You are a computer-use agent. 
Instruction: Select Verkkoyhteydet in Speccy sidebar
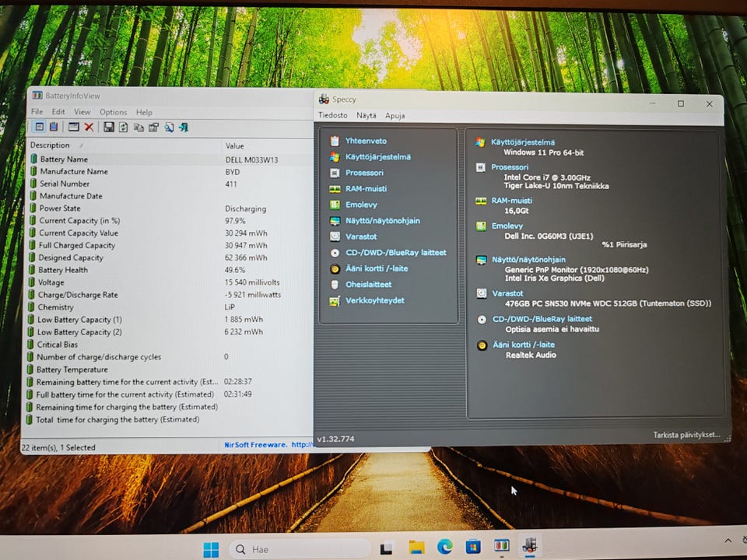(x=374, y=300)
